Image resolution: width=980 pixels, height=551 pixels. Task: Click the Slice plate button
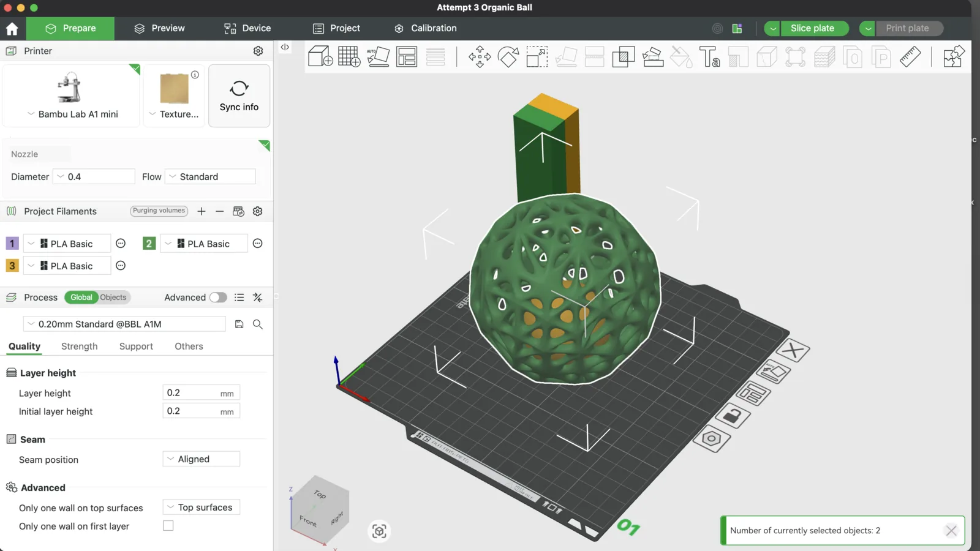click(x=812, y=28)
